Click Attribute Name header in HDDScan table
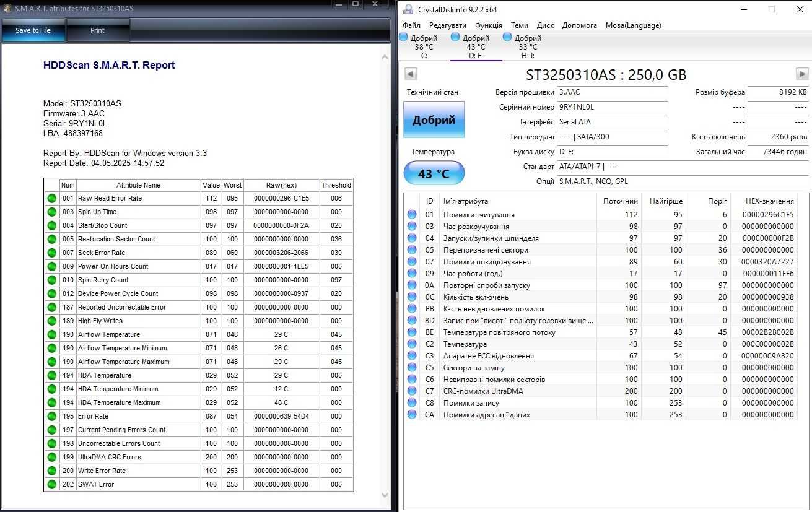The height and width of the screenshot is (512, 812). tap(138, 185)
